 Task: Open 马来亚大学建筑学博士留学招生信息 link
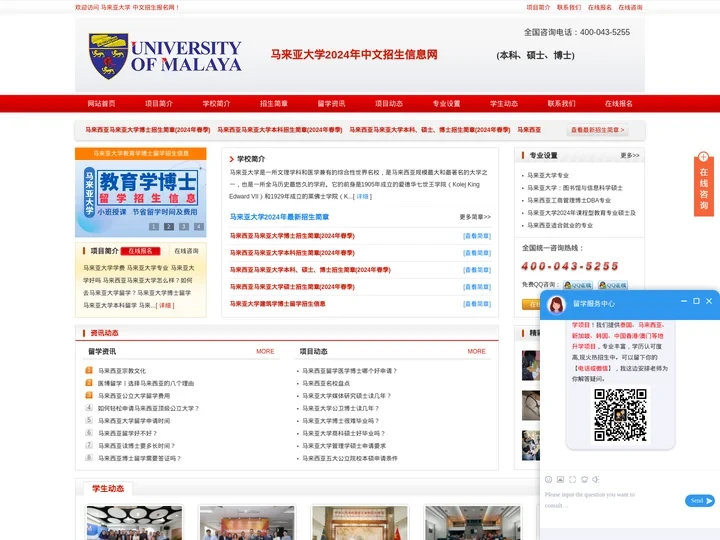click(277, 304)
